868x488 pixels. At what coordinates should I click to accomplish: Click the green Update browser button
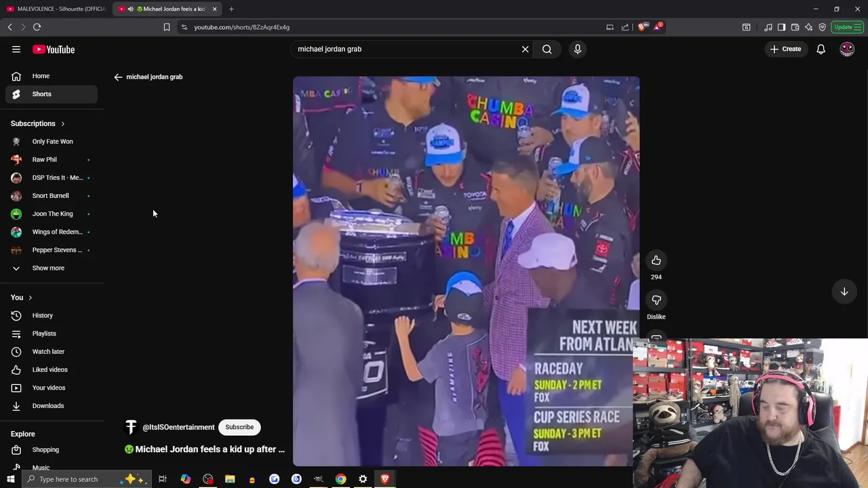pyautogui.click(x=846, y=27)
